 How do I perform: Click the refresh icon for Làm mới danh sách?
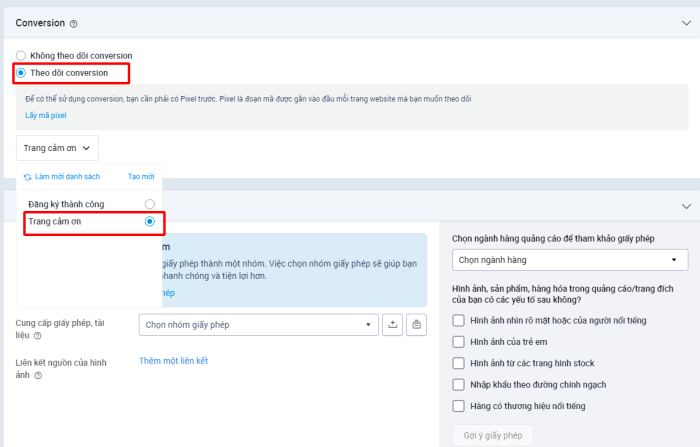(28, 177)
